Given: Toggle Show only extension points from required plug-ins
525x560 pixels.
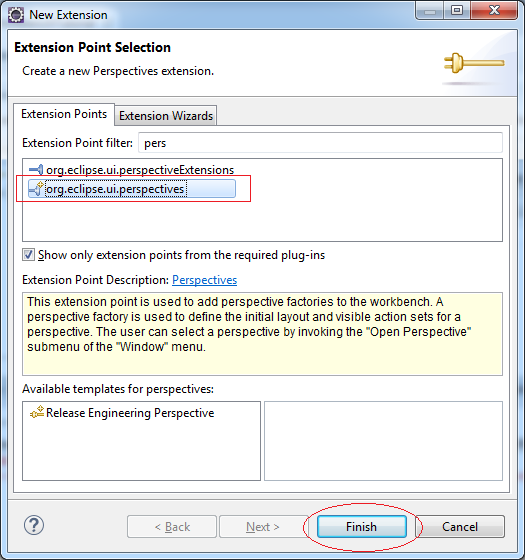Looking at the screenshot, I should click(x=28, y=255).
